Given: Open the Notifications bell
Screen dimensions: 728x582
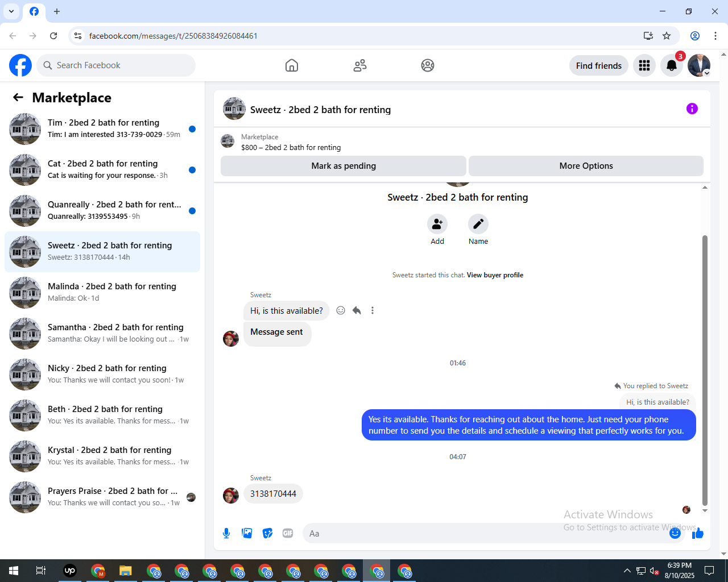Looking at the screenshot, I should coord(672,65).
